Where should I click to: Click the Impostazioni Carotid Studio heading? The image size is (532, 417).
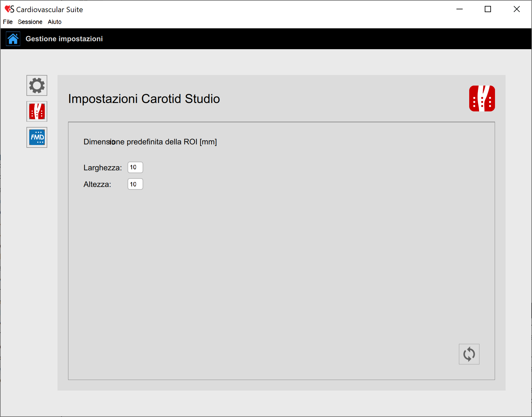point(144,99)
